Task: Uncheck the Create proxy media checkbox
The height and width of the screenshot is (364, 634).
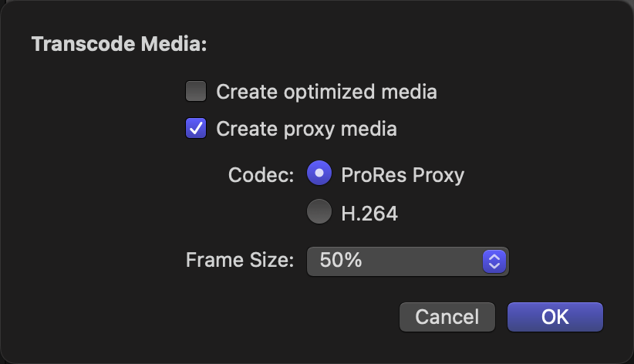Action: pos(196,128)
